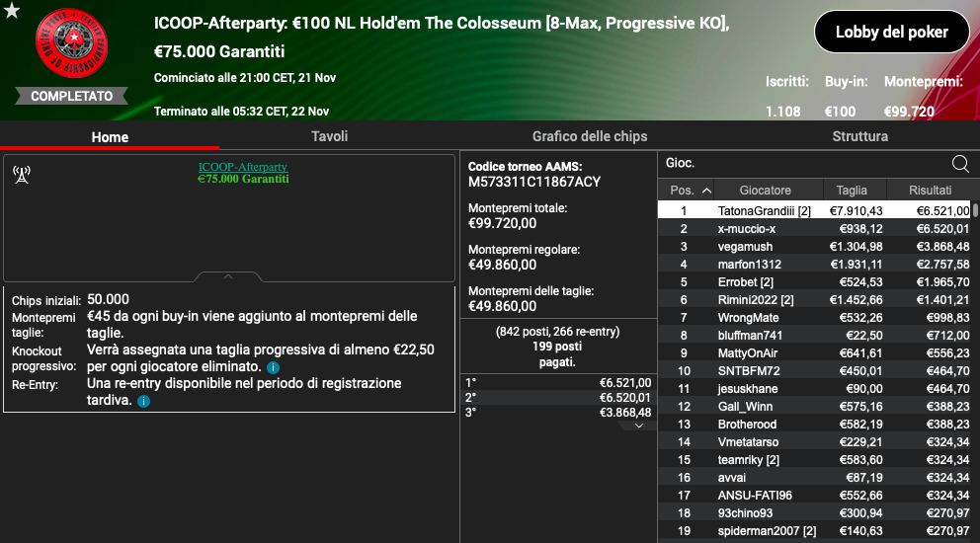Viewport: 980px width, 543px height.
Task: Select player MattyOnAir
Action: tap(748, 353)
